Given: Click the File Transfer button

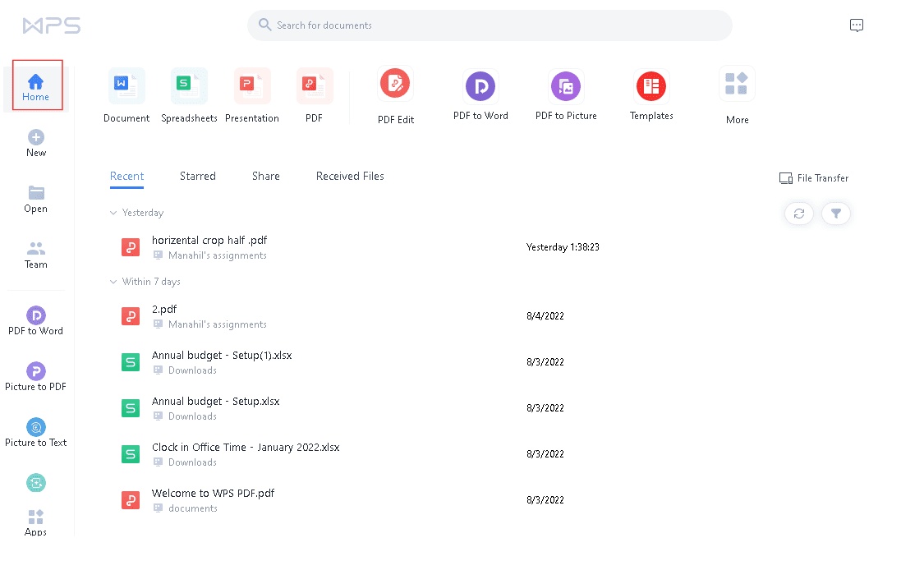Looking at the screenshot, I should tap(814, 178).
